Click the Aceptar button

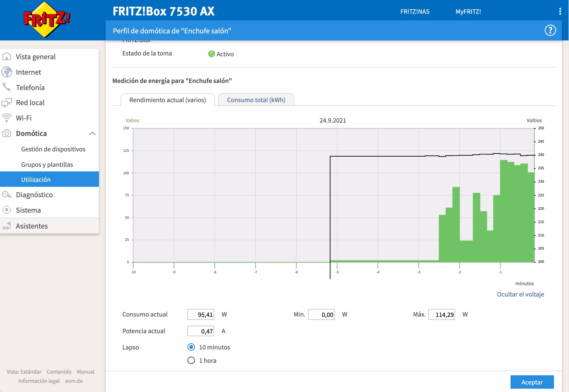(532, 382)
